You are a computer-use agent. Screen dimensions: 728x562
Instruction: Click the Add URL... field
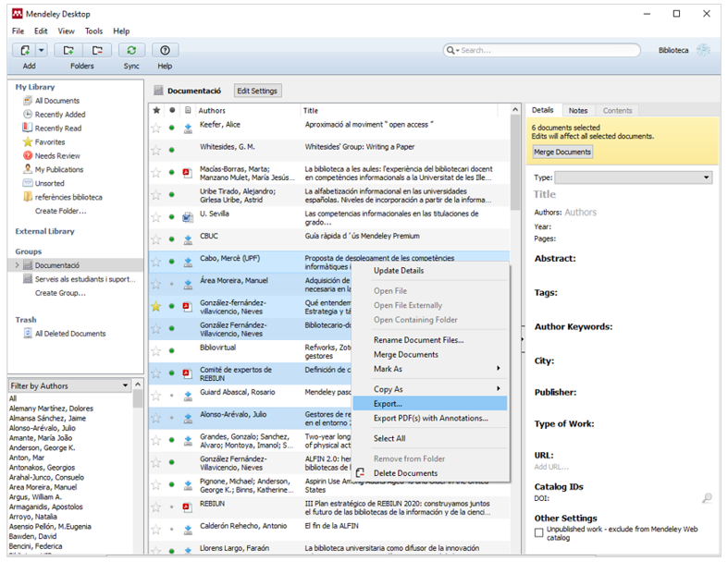tap(551, 467)
